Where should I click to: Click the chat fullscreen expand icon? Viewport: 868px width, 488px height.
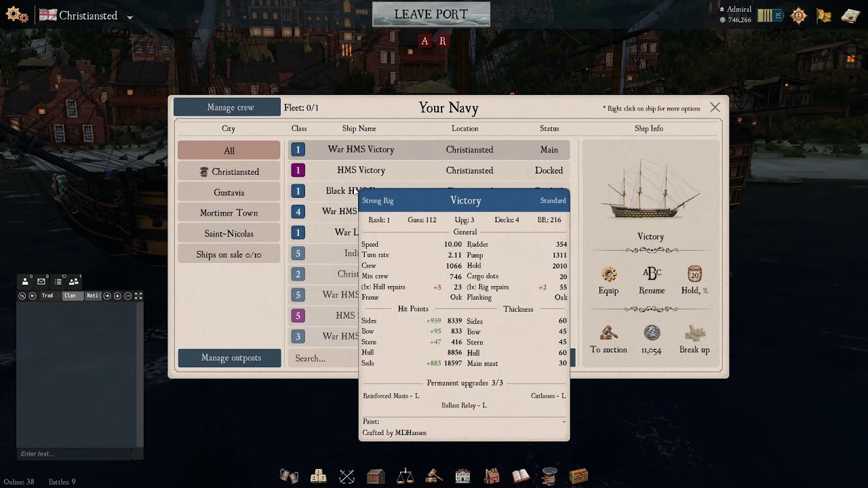tap(138, 296)
